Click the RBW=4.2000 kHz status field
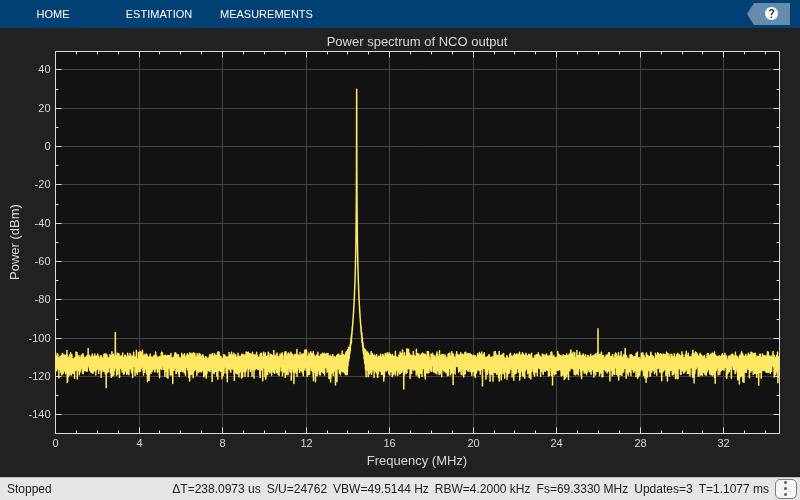The height and width of the screenshot is (500, 800). click(x=482, y=489)
